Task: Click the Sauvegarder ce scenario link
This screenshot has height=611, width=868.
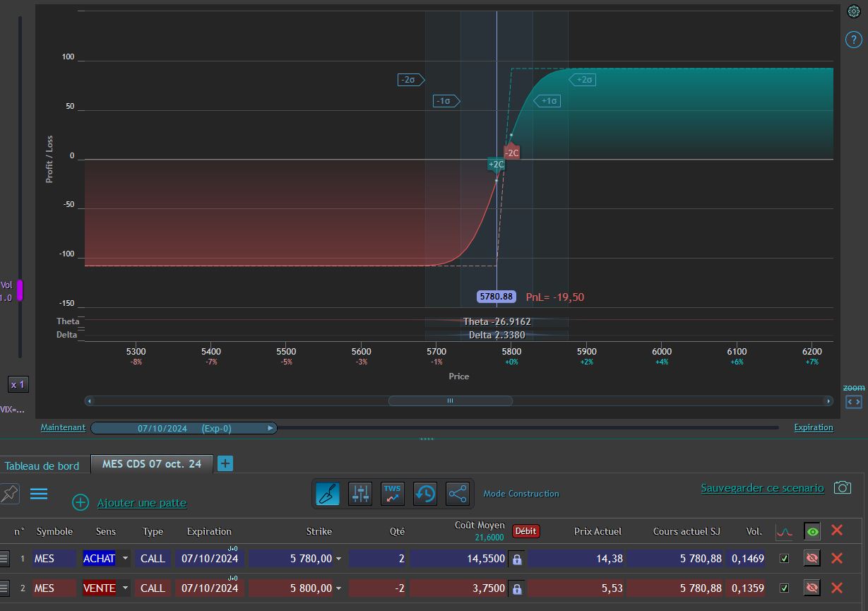Action: click(x=762, y=488)
